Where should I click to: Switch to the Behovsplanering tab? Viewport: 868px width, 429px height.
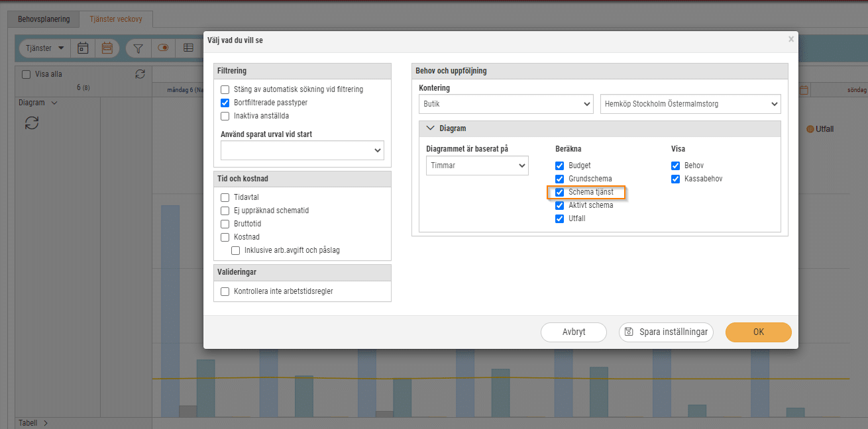coord(44,19)
